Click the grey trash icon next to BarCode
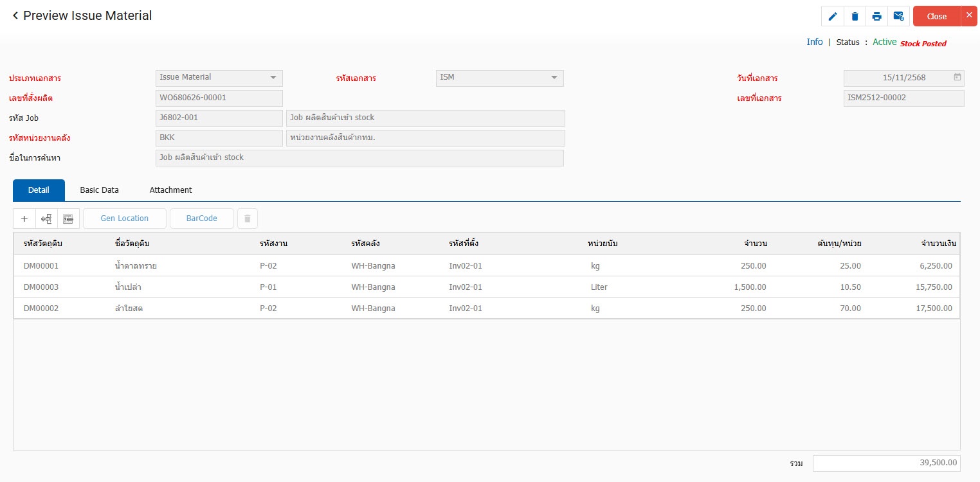The height and width of the screenshot is (482, 980). pyautogui.click(x=248, y=219)
